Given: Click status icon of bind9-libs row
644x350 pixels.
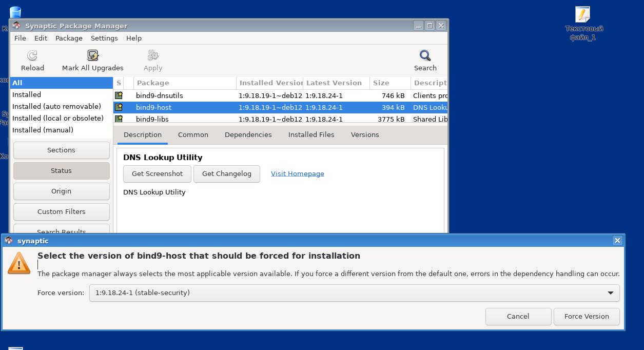Looking at the screenshot, I should [119, 119].
